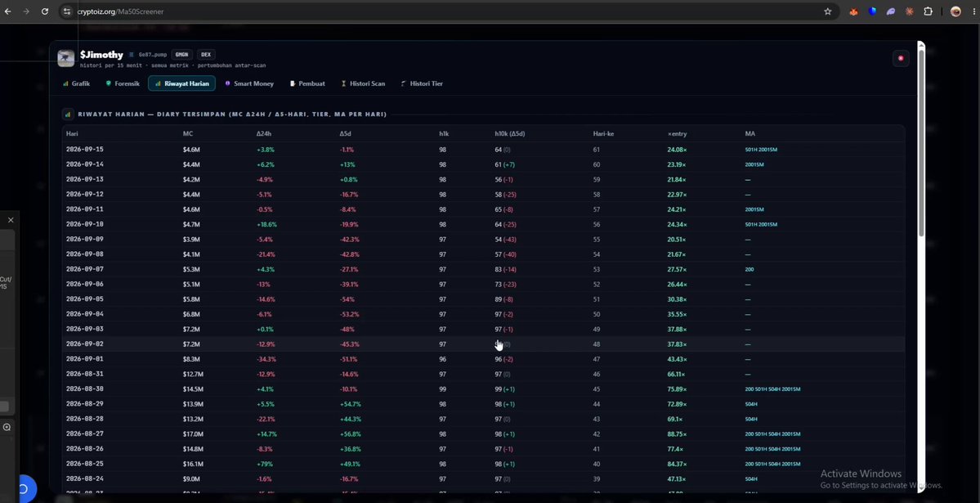This screenshot has width=980, height=503.
Task: Select the 2026-08-31 date cell
Action: point(85,374)
